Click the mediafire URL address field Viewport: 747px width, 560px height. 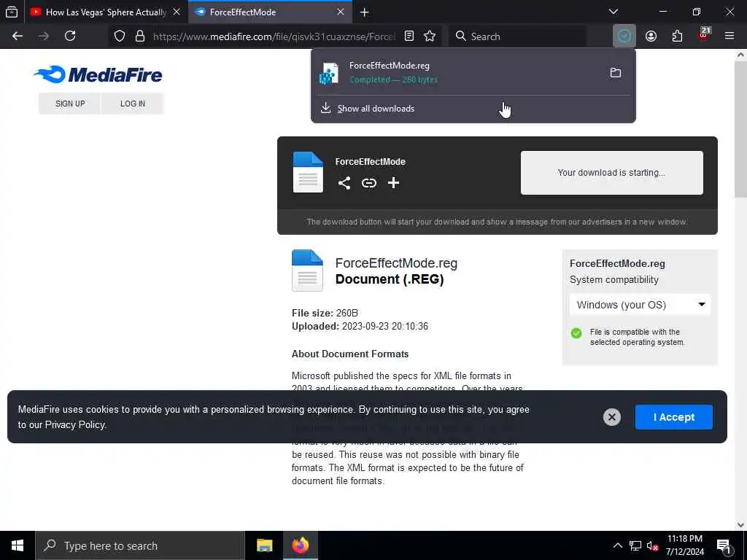coord(274,36)
